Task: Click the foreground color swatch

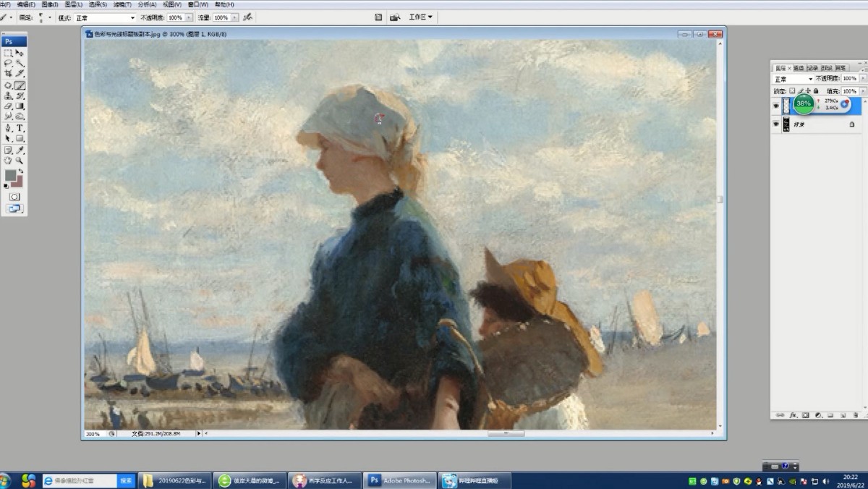Action: (11, 176)
